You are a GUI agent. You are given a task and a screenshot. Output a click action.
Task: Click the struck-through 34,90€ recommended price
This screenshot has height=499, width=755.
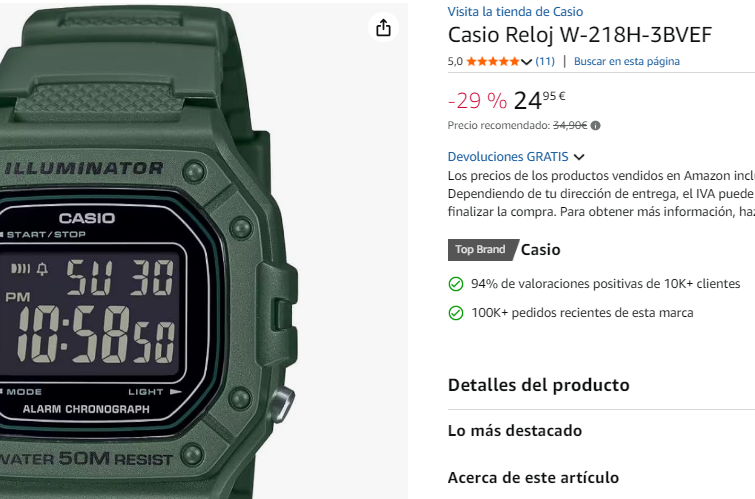tap(570, 126)
